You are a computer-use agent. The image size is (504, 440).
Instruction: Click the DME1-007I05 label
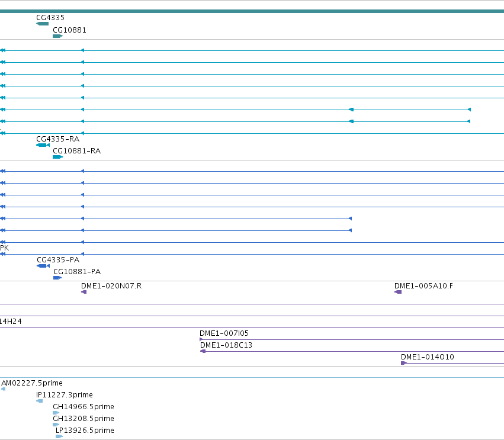tap(224, 333)
